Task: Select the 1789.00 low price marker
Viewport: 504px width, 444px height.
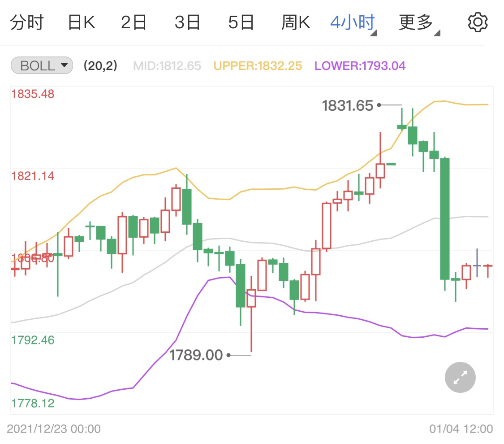Action: (197, 355)
